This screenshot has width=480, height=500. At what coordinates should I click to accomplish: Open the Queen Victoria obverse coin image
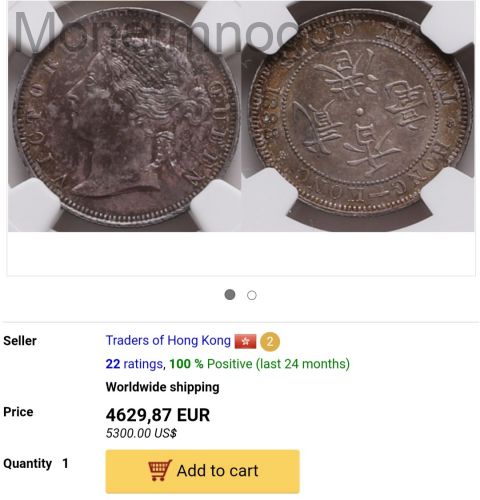125,116
